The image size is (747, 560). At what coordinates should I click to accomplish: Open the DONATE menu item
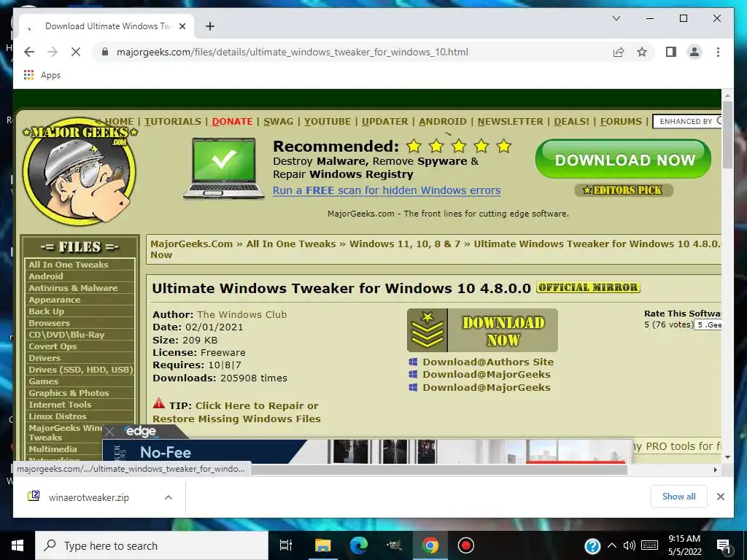point(232,122)
